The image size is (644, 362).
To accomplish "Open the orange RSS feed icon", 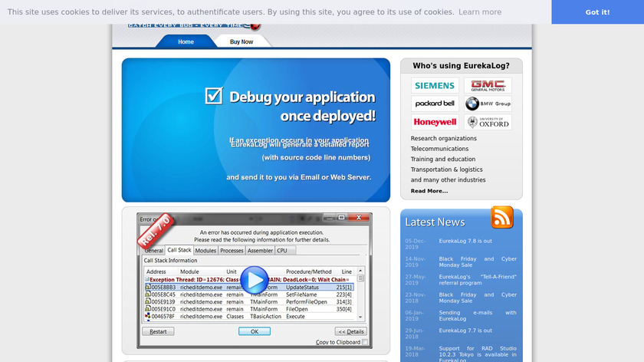I will click(x=502, y=217).
